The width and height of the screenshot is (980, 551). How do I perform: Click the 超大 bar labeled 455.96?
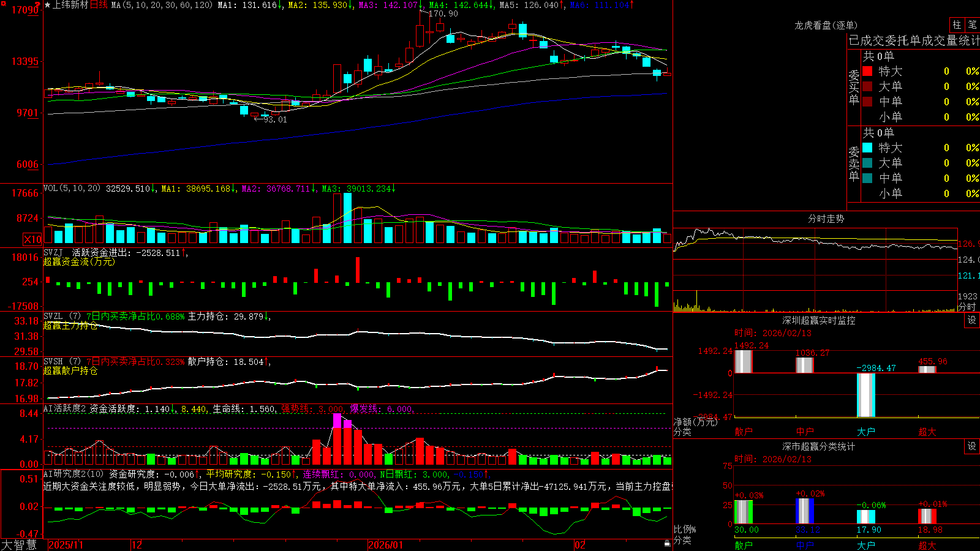point(927,369)
